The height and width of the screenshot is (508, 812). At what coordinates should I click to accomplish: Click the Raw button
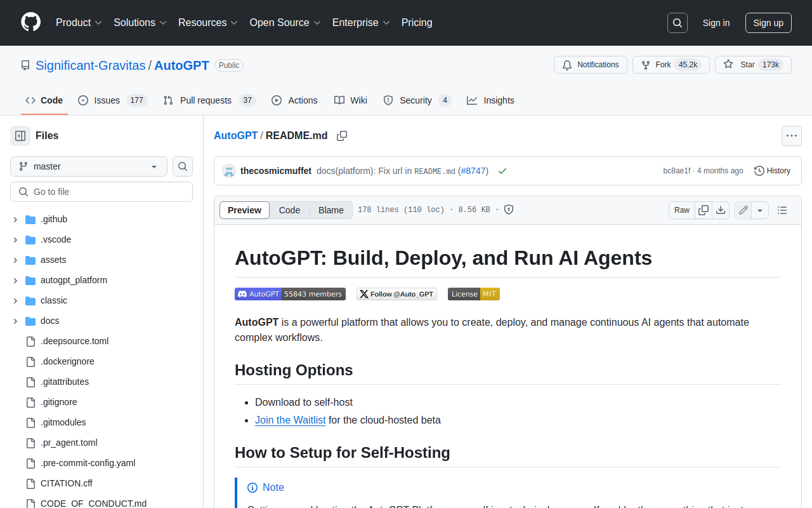pos(682,210)
